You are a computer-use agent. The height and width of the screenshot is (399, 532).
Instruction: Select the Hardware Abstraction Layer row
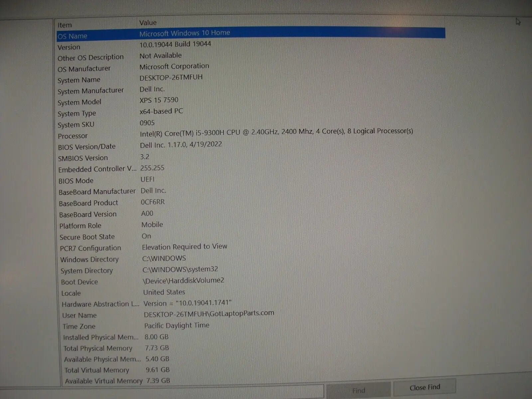pos(100,304)
